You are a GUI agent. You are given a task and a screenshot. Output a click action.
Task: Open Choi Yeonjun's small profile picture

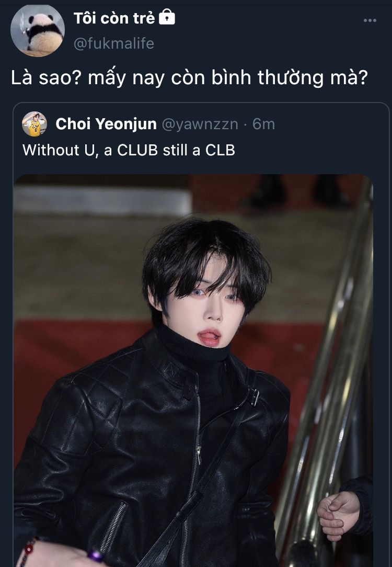pos(34,124)
